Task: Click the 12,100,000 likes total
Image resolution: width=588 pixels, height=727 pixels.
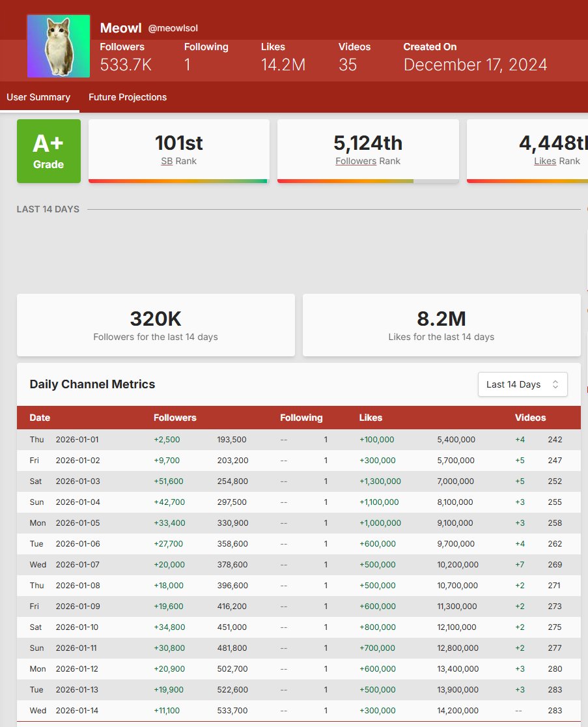Action: point(456,627)
